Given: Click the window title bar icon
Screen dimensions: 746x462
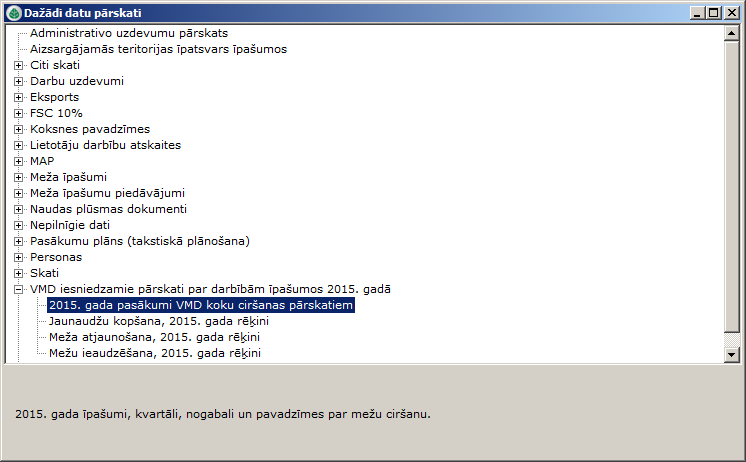Looking at the screenshot, I should coord(12,12).
